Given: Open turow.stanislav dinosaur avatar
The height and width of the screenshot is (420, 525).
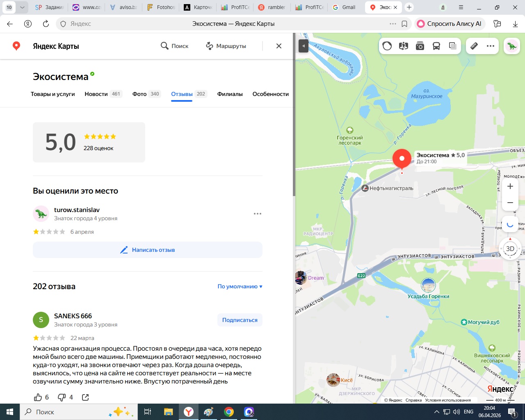Looking at the screenshot, I should pos(41,214).
